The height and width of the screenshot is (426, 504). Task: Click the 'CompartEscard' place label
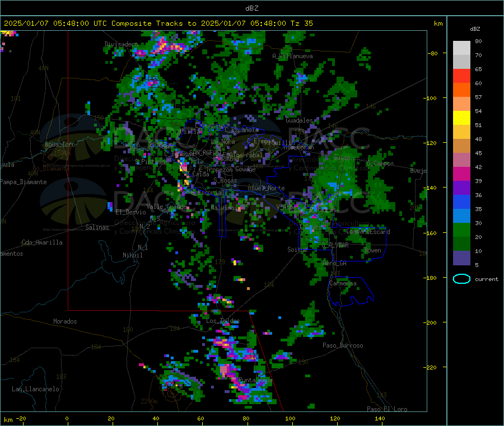click(368, 232)
